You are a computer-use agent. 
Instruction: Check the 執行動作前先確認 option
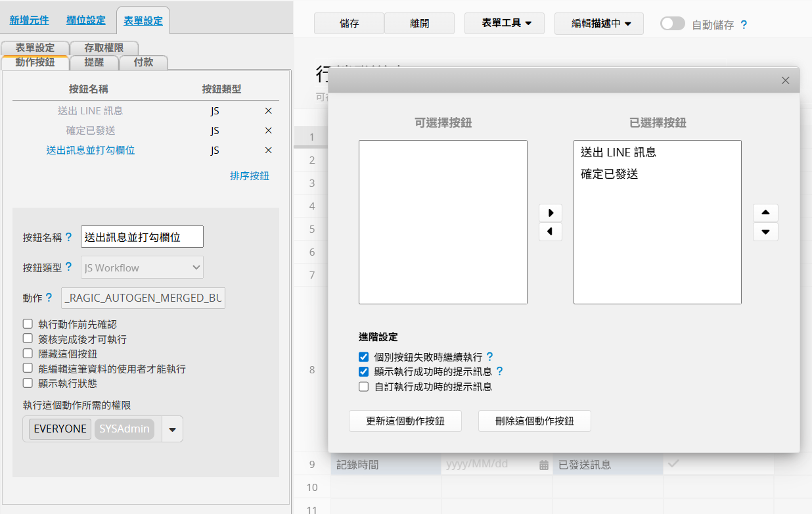(x=28, y=324)
